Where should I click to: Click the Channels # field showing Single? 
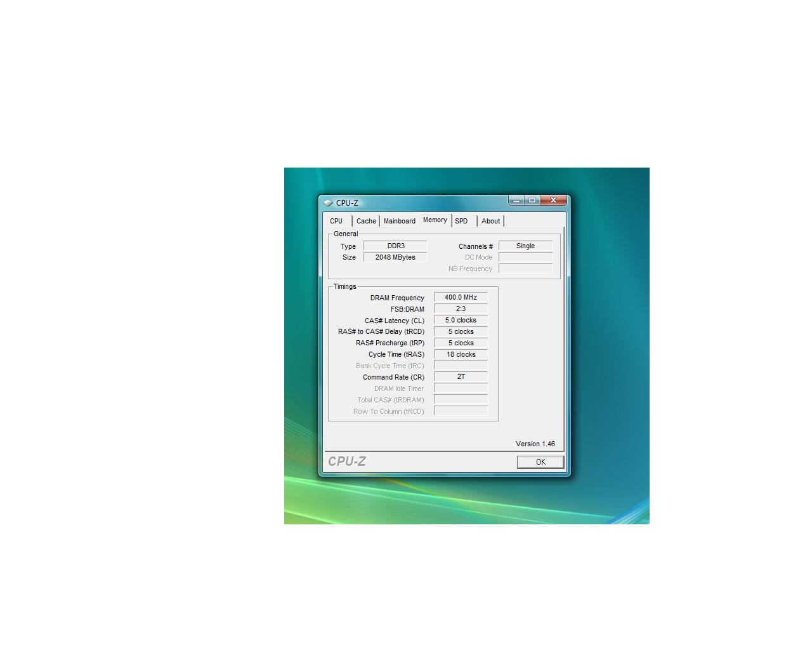coord(525,246)
